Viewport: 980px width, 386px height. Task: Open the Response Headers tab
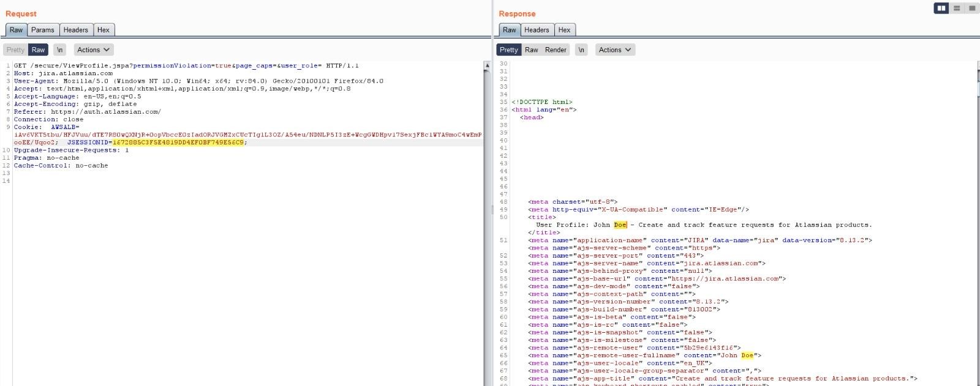tap(537, 30)
